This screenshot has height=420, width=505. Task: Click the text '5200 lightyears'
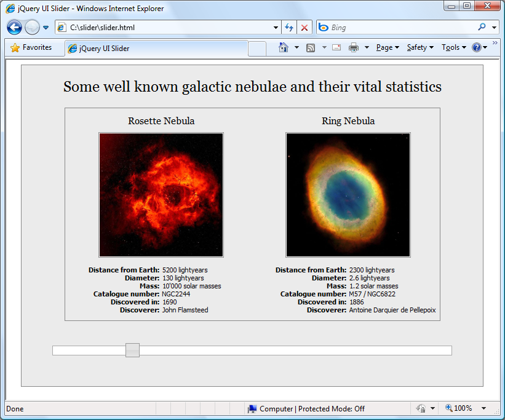point(185,270)
